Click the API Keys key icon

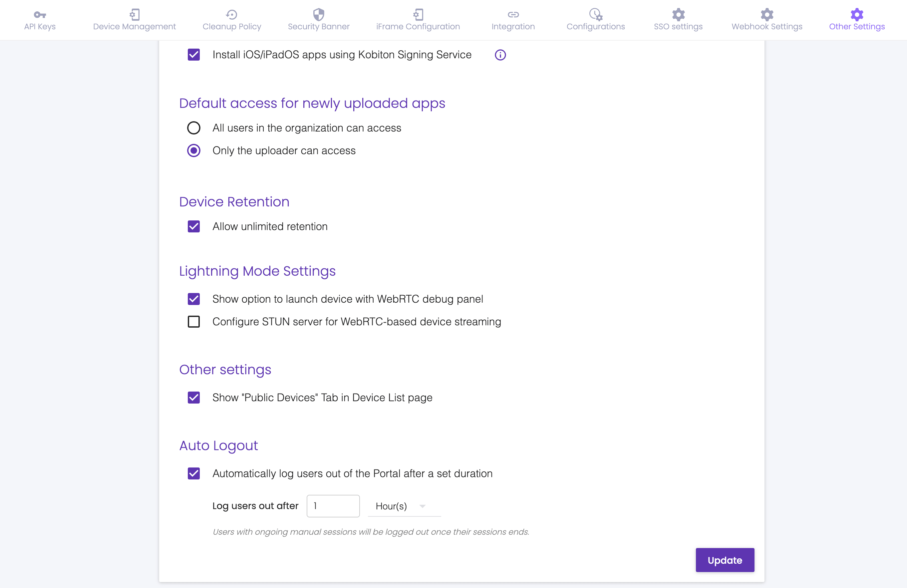[40, 14]
